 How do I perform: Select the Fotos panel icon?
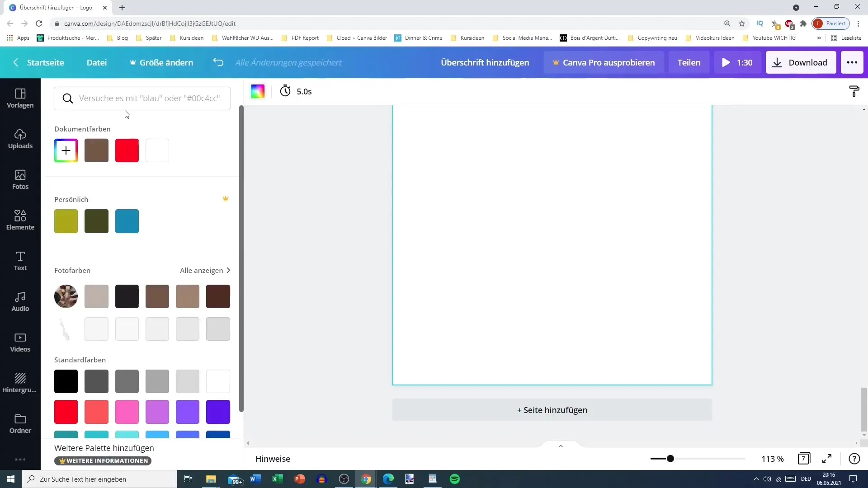[20, 179]
